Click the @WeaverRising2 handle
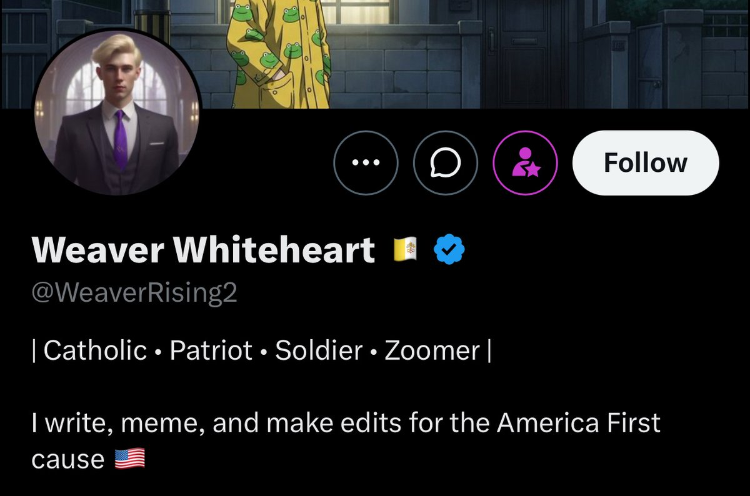The width and height of the screenshot is (750, 496). (x=134, y=292)
